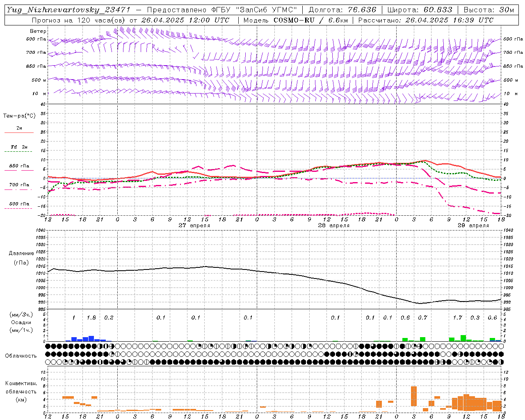Click the tallest green precipitation bar
525x420 pixels.
click(x=463, y=338)
